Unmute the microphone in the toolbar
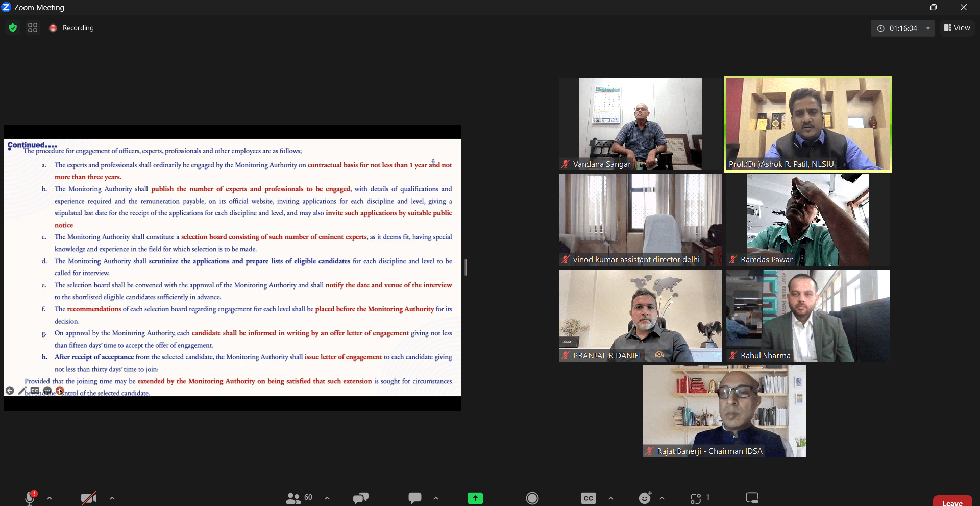 tap(30, 498)
